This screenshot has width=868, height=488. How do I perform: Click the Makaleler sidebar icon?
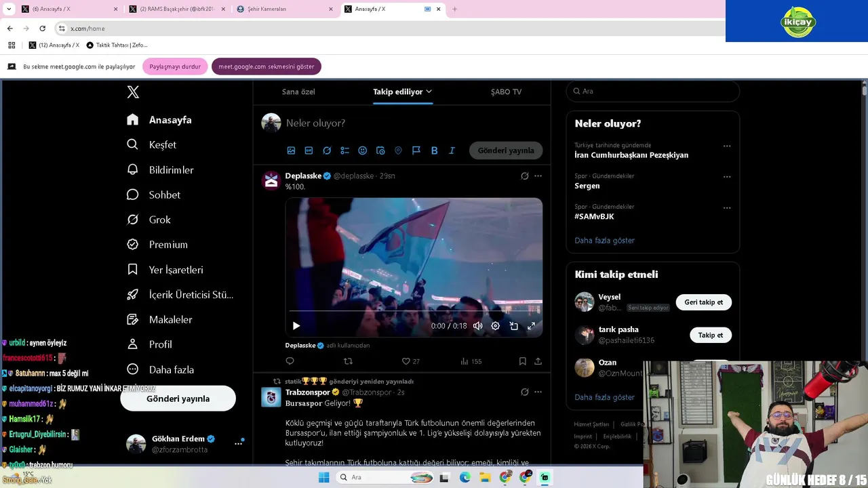133,319
